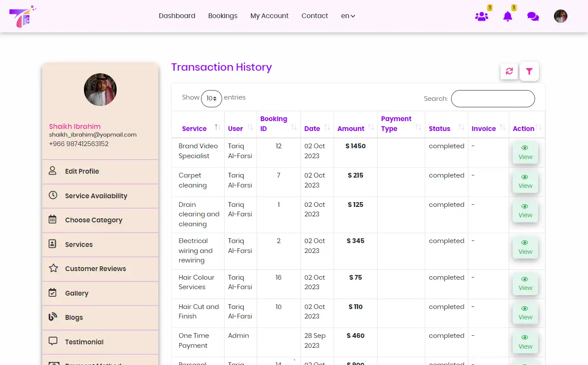Image resolution: width=588 pixels, height=365 pixels.
Task: Click the profile avatar in the top bar
Action: [x=560, y=16]
